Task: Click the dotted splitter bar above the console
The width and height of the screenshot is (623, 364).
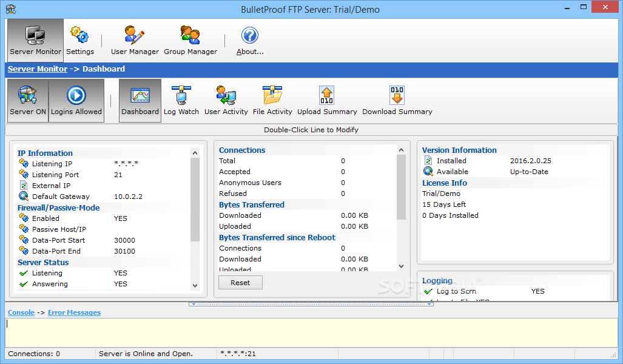Action: point(311,304)
